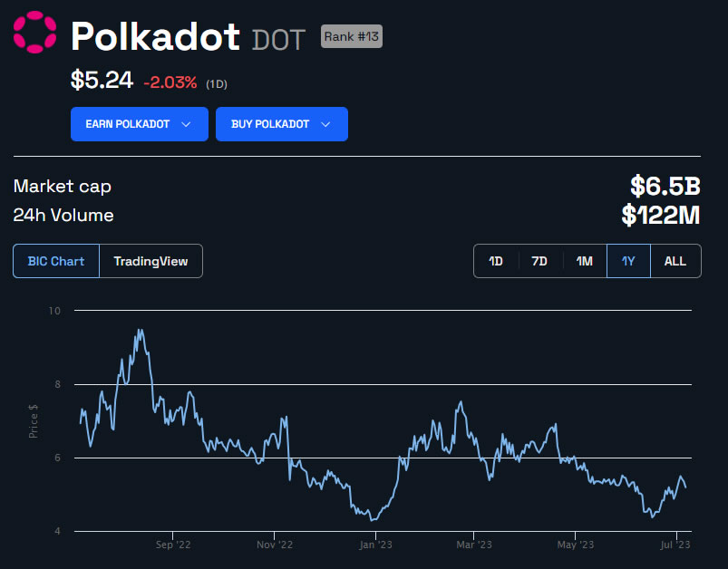Switch to the BIC Chart tab
The height and width of the screenshot is (569, 728).
(56, 261)
